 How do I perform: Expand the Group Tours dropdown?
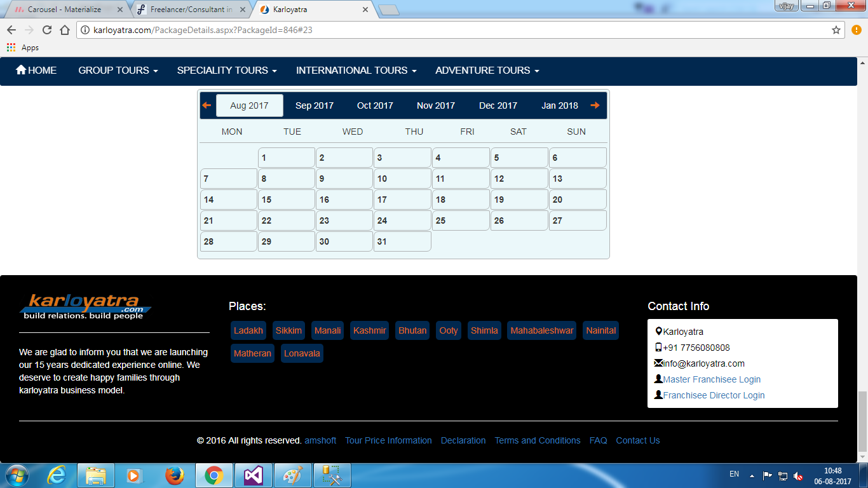click(x=118, y=71)
